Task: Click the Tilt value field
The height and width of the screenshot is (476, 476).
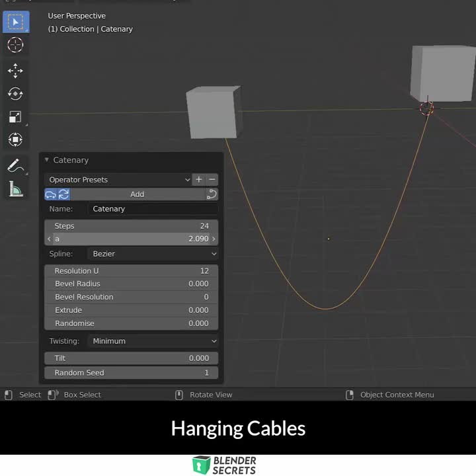Action: pyautogui.click(x=131, y=358)
